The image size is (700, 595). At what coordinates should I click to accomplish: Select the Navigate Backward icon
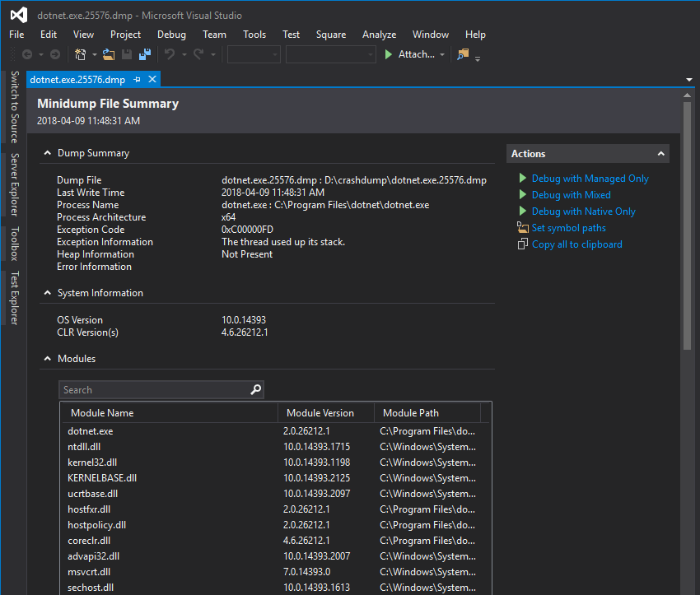click(x=27, y=54)
